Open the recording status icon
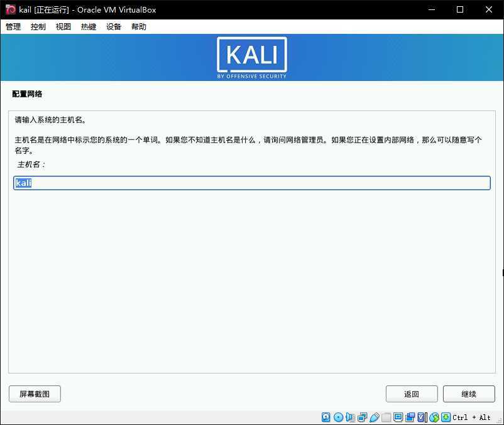Viewport: 504px width, 425px height. click(x=410, y=417)
